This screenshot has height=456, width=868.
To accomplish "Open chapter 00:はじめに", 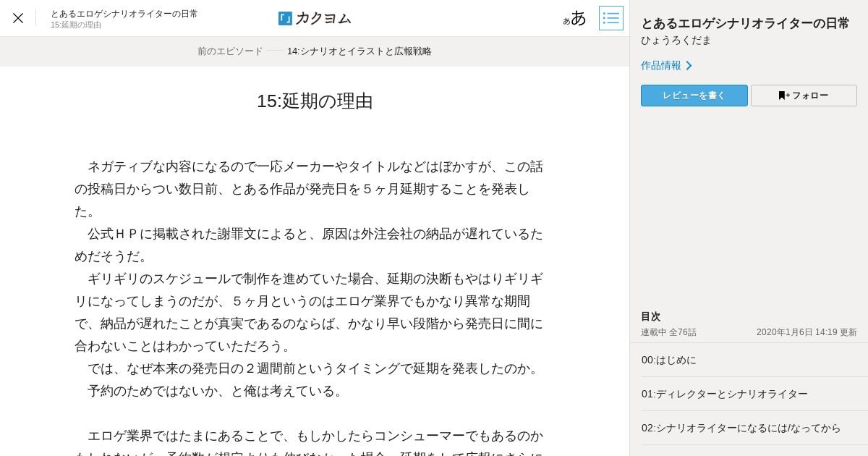I will (749, 360).
